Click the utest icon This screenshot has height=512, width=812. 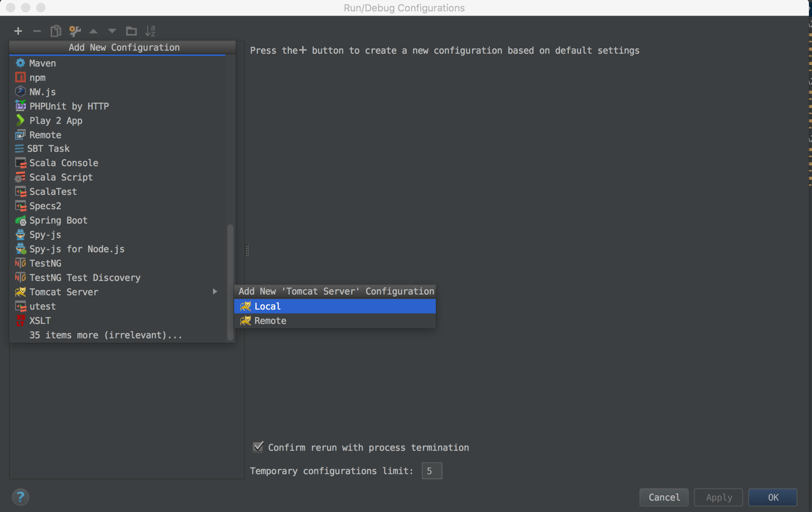coord(20,306)
